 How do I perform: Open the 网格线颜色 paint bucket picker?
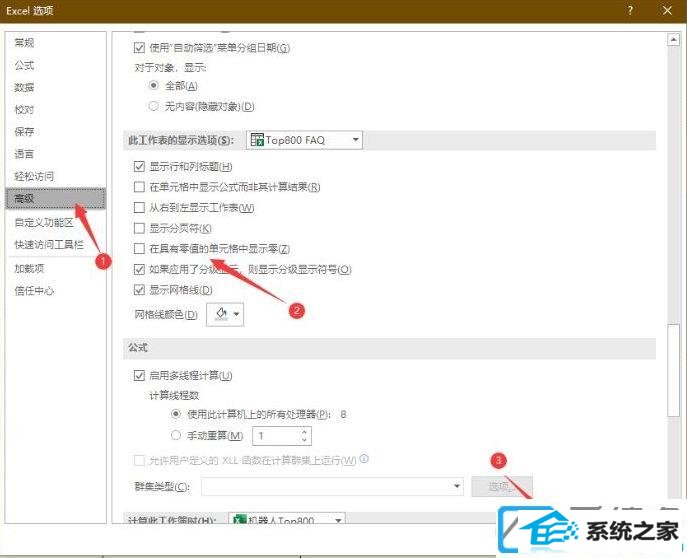225,314
